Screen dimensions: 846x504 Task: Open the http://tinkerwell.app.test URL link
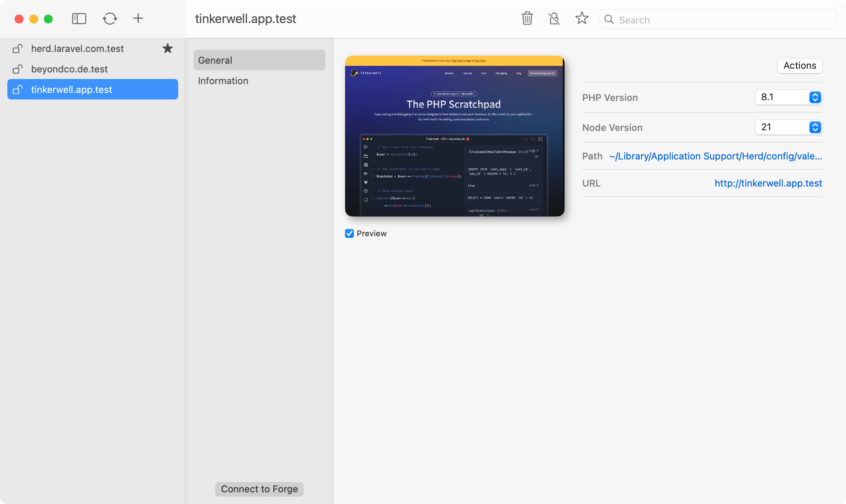point(768,183)
